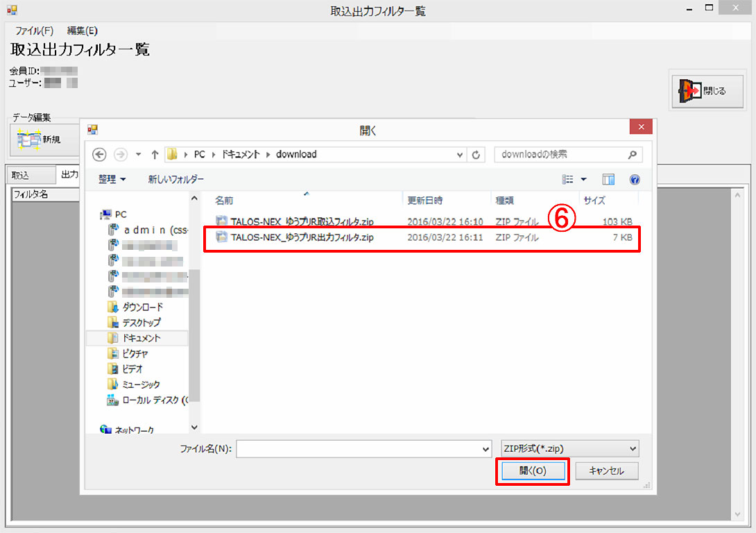The height and width of the screenshot is (533, 756).
Task: Select PC in navigation tree
Action: 121,214
